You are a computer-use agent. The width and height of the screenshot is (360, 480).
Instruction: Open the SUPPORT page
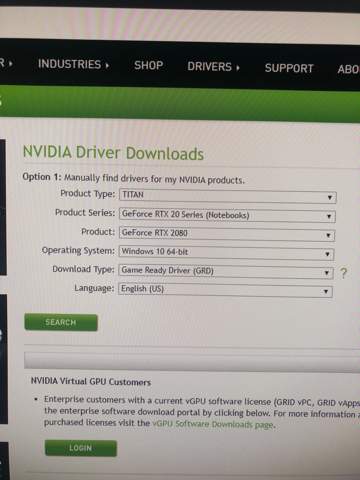coord(289,68)
